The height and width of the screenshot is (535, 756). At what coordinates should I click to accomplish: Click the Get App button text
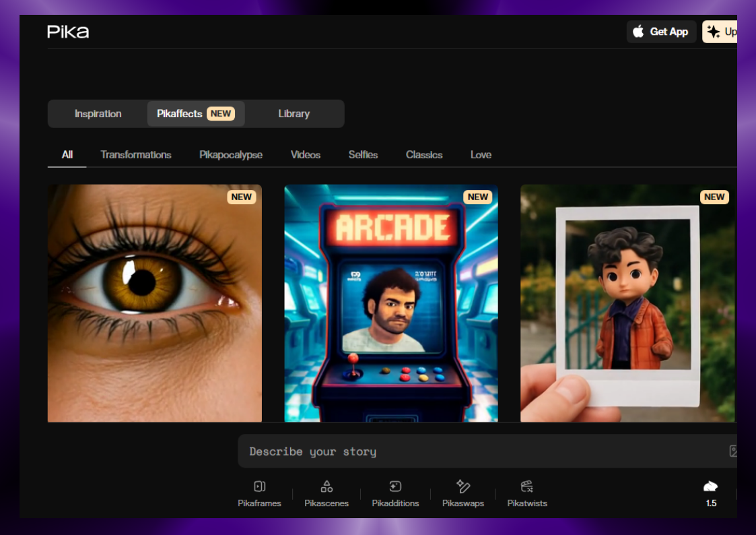(668, 32)
